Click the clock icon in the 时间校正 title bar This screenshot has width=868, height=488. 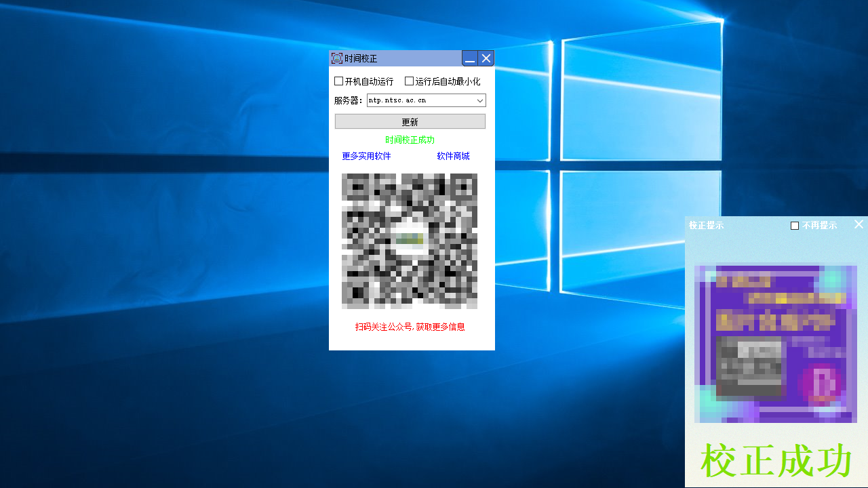point(336,58)
